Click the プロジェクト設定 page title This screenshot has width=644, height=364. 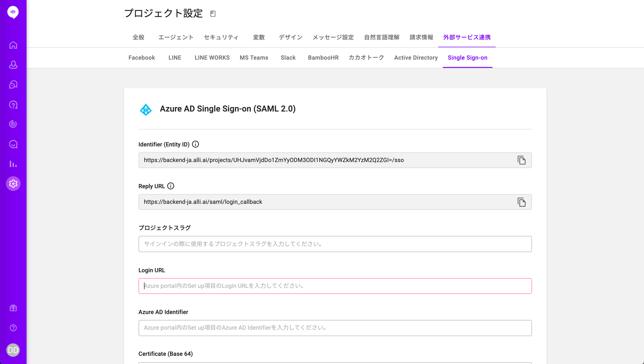164,13
